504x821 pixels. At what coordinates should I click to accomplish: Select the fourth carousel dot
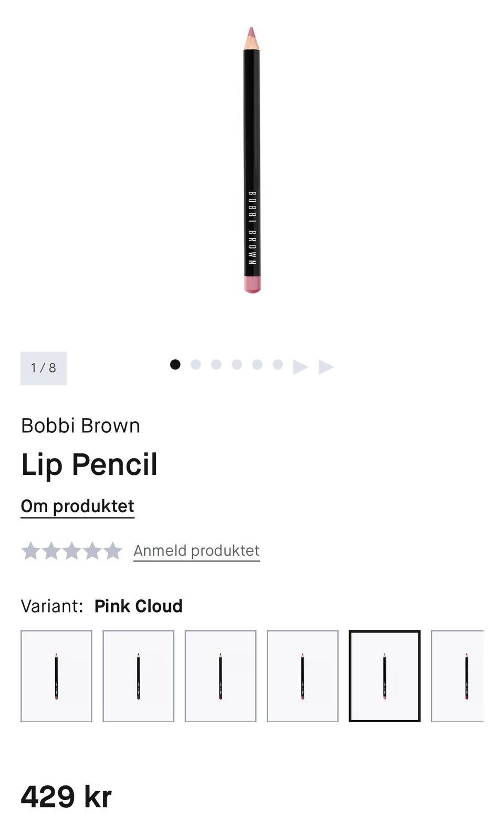coord(237,365)
